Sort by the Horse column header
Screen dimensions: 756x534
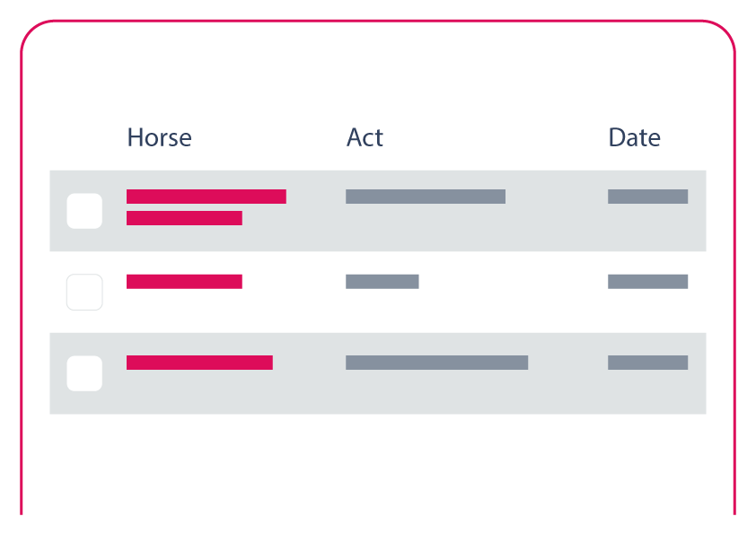click(159, 138)
